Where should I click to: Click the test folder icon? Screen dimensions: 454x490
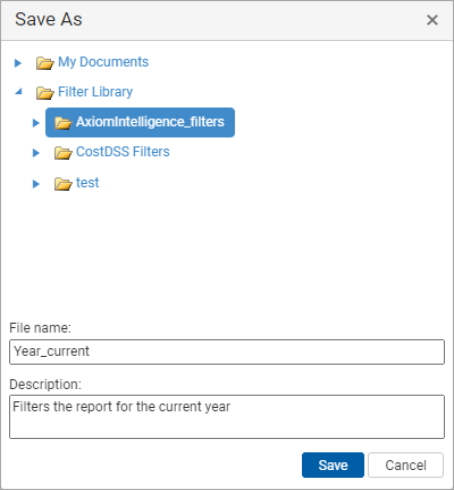[63, 184]
